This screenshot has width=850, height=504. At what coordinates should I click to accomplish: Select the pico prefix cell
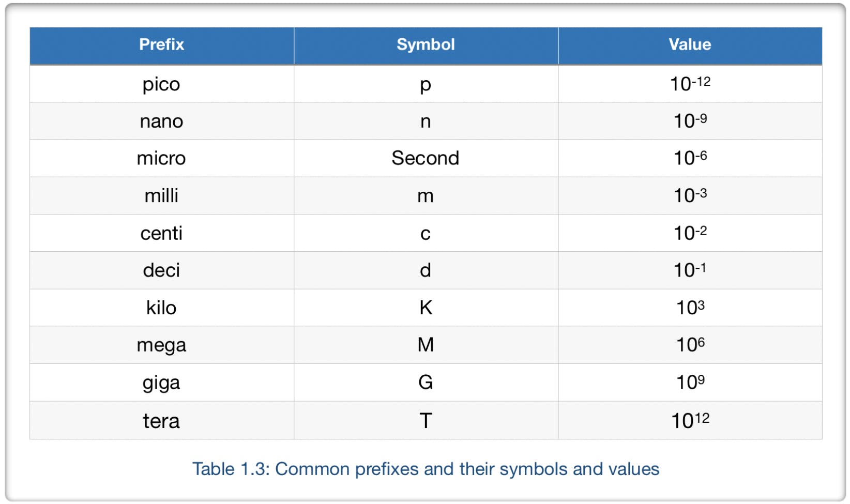pos(161,84)
